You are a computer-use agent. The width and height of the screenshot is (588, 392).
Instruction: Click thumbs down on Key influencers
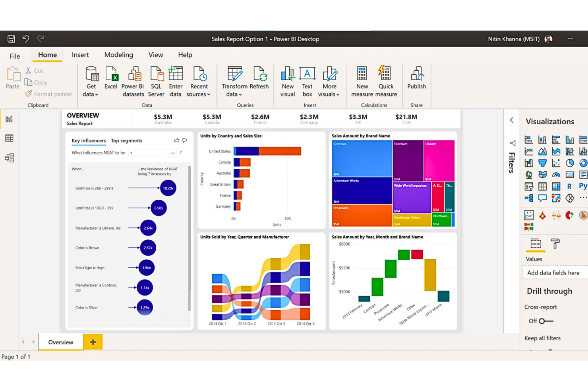[x=184, y=140]
